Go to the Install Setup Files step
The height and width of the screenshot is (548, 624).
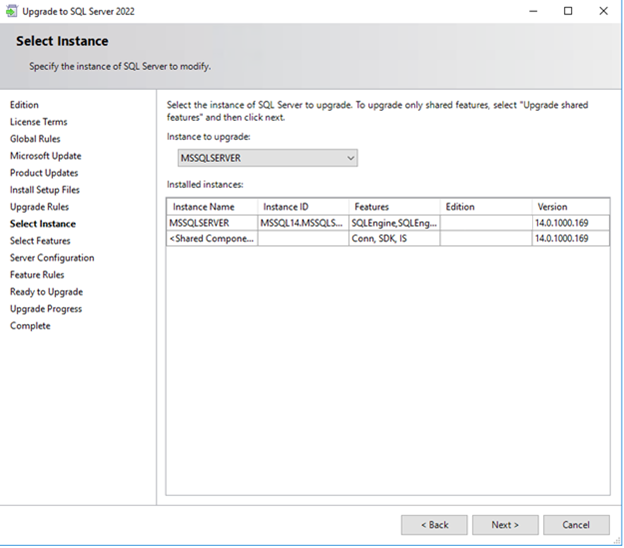click(x=45, y=190)
